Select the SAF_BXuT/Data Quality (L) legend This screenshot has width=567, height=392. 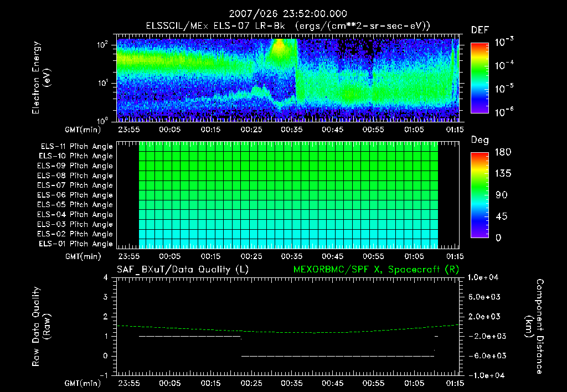point(183,270)
